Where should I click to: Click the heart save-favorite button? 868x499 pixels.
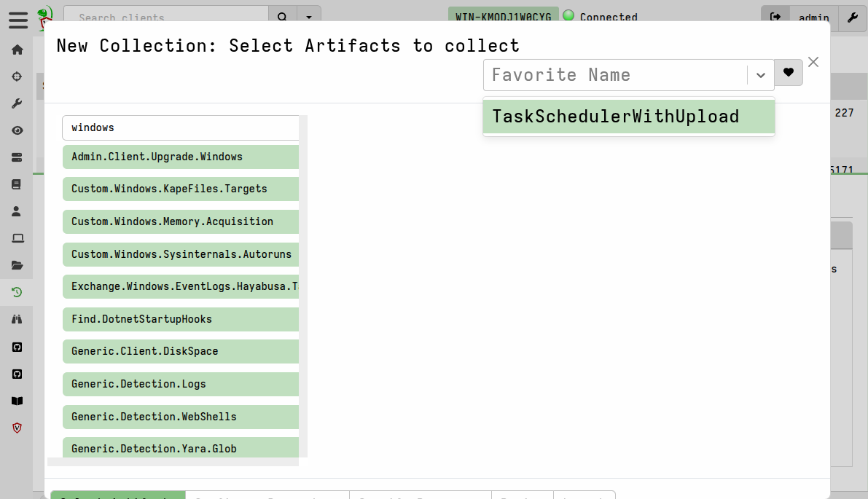pos(788,73)
